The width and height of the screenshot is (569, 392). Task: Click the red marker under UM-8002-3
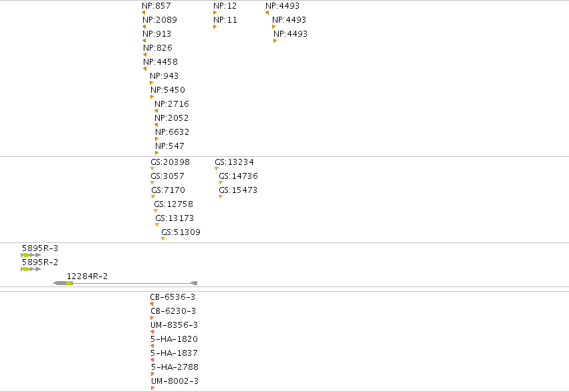point(152,388)
